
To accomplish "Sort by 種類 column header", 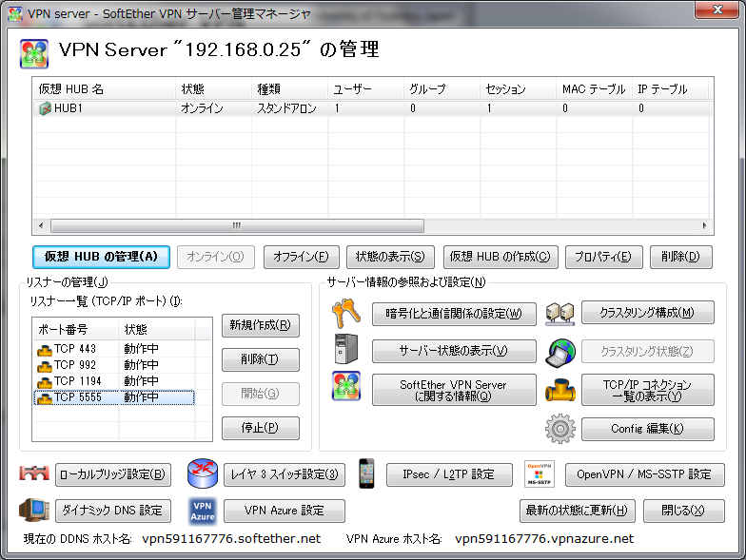I will click(x=289, y=89).
